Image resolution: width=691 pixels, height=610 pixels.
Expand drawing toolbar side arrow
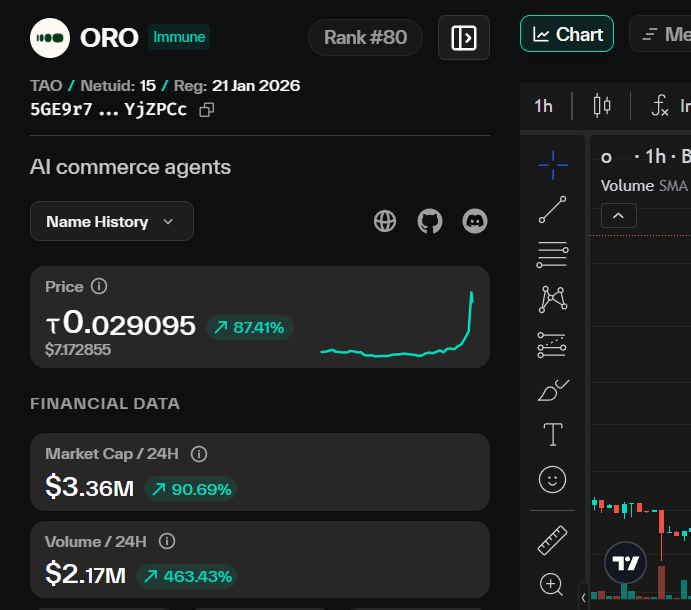pyautogui.click(x=583, y=598)
